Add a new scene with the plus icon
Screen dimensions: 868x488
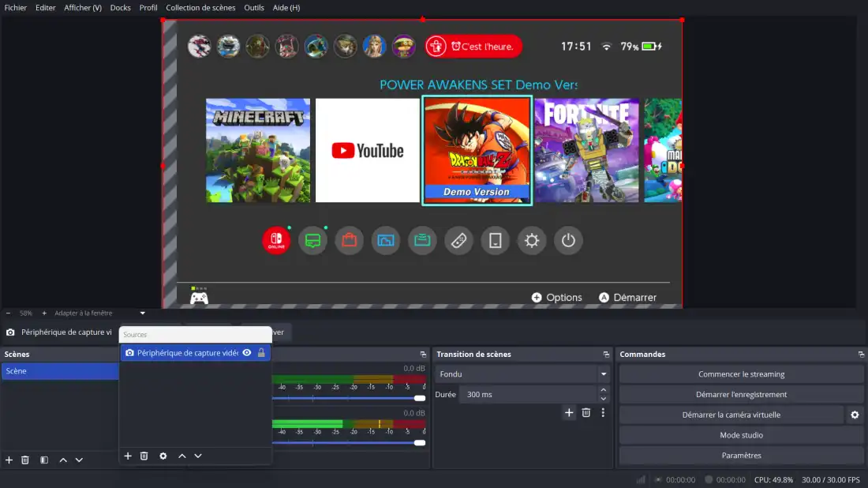9,460
